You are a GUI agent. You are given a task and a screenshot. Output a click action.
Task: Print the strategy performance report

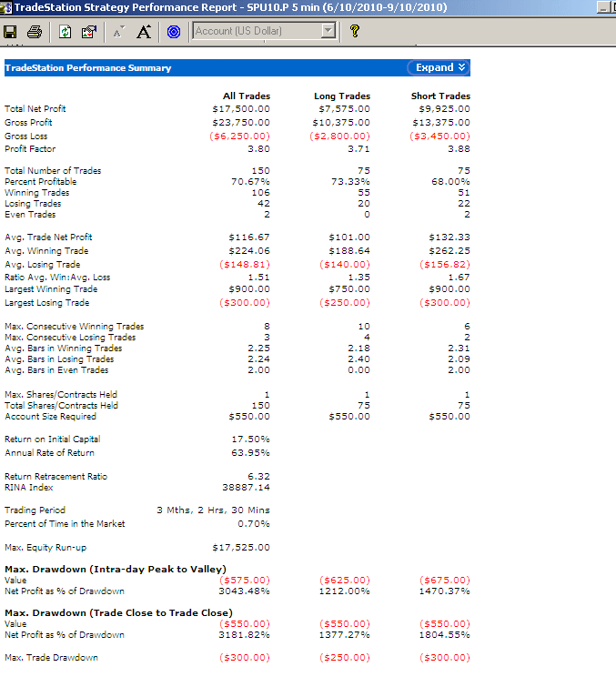(x=35, y=32)
